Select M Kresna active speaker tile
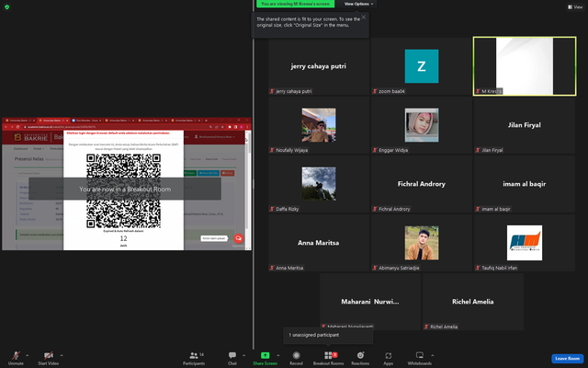Viewport: 588px width, 368px height. click(x=525, y=66)
